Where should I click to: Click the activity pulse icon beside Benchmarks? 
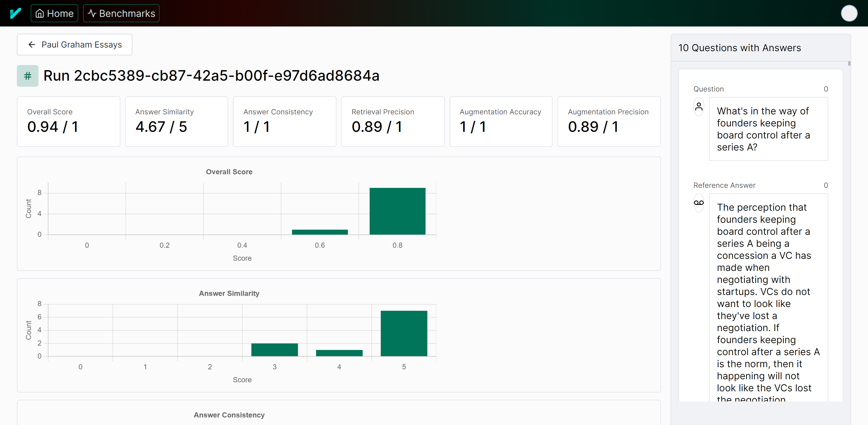(92, 14)
